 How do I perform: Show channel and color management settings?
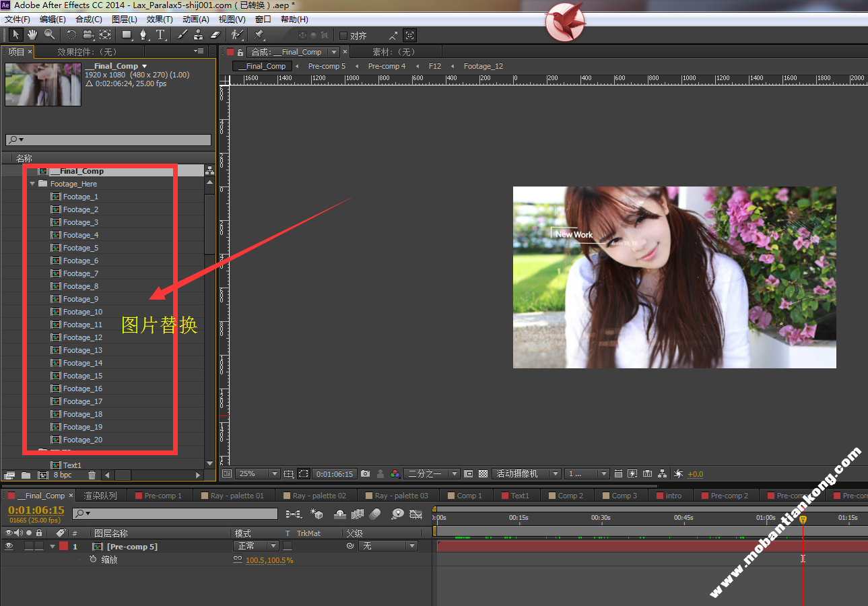click(x=395, y=474)
